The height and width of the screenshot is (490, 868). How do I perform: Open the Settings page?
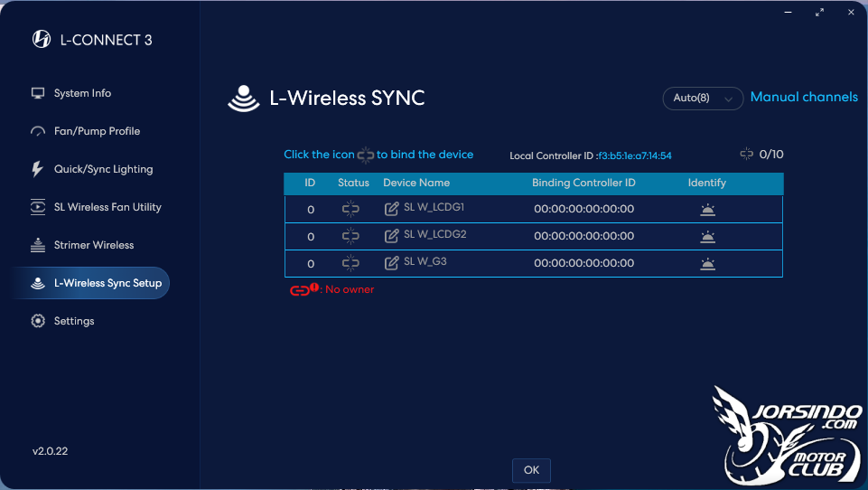pos(74,321)
